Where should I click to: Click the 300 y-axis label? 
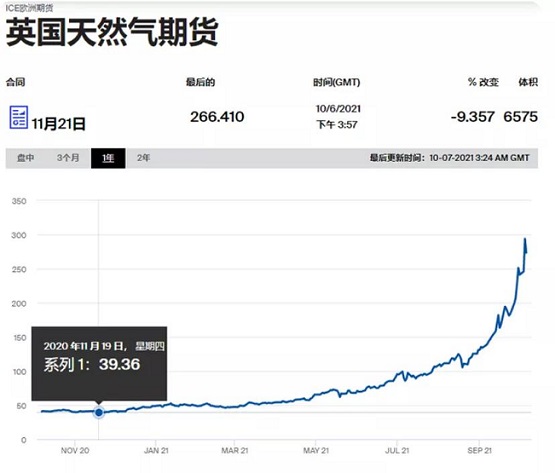(19, 235)
